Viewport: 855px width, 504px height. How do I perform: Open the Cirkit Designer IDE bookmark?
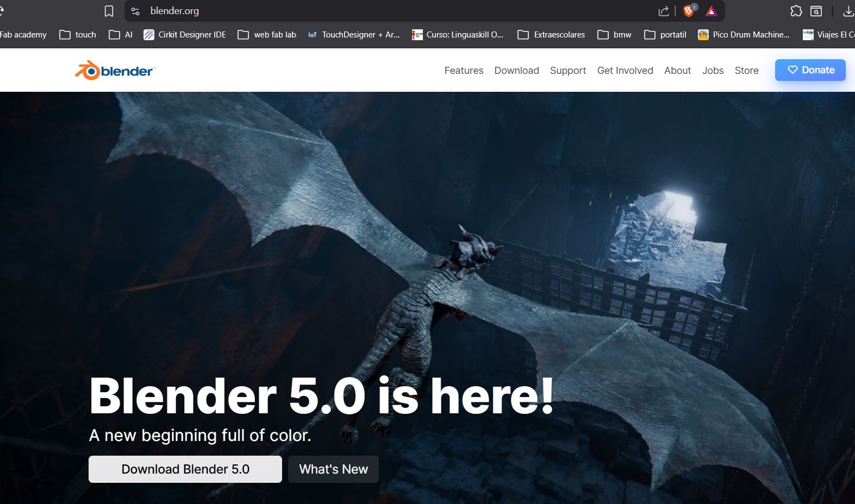click(185, 35)
